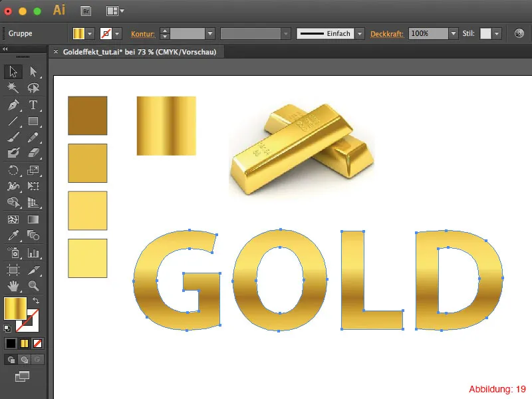
Task: Click the 100% opacity input field
Action: (428, 34)
